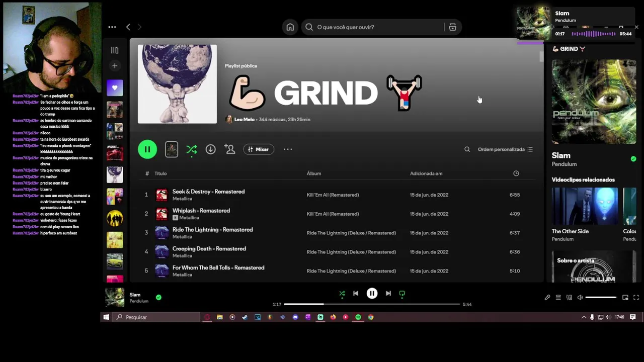
Task: Click Slam title in the Now Playing panel
Action: [561, 156]
